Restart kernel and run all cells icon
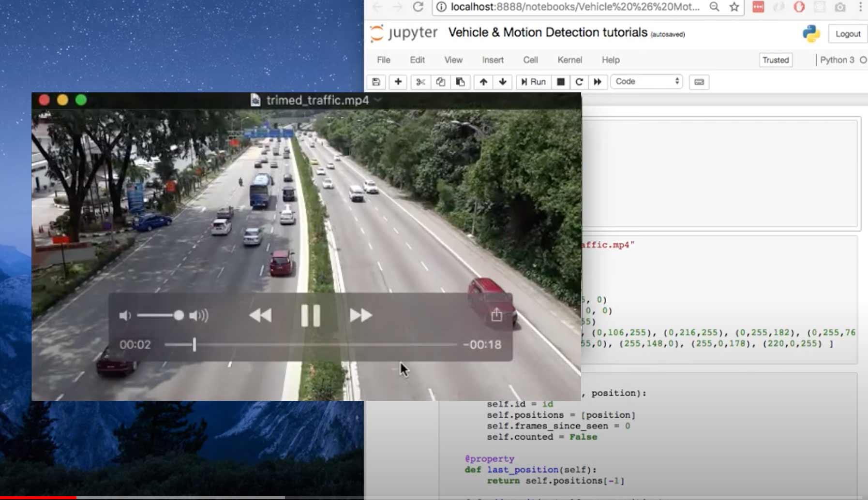This screenshot has height=500, width=868. [598, 82]
